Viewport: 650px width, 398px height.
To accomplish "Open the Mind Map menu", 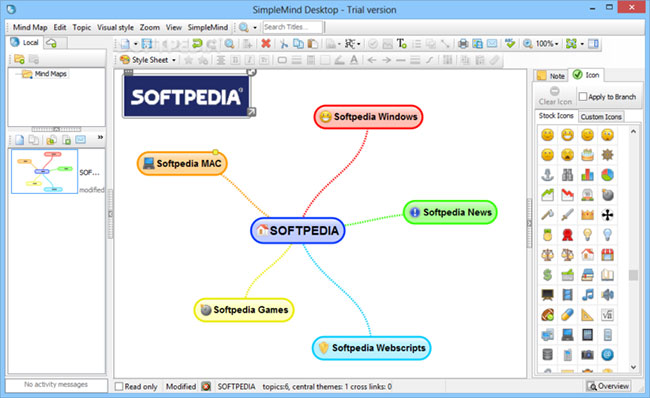I will [x=30, y=27].
